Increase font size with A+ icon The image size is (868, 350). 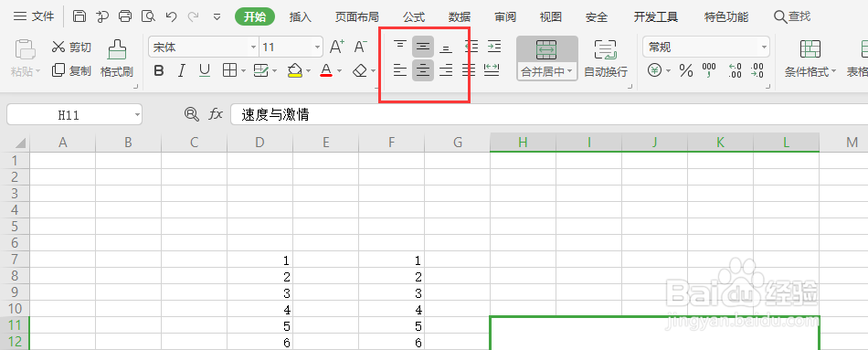click(x=336, y=48)
